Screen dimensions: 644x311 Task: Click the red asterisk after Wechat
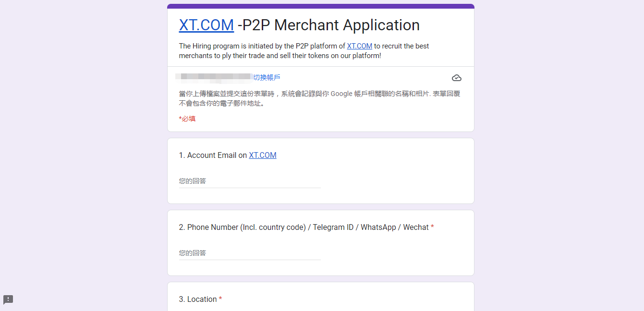pos(432,227)
